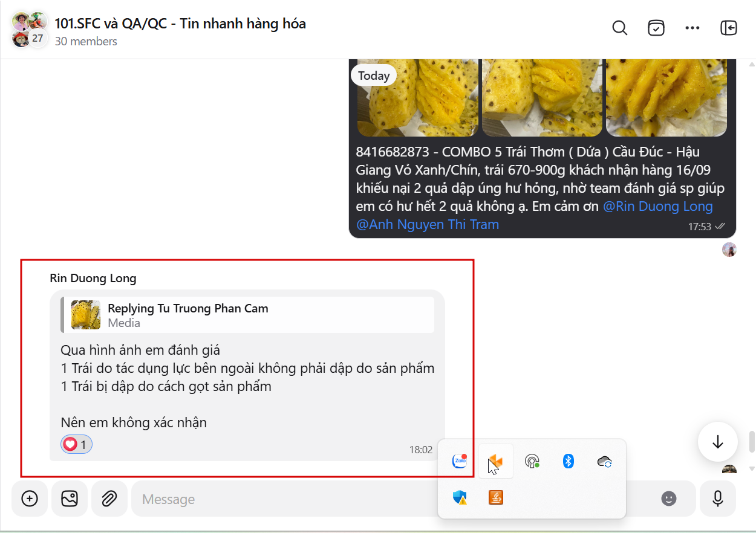The height and width of the screenshot is (533, 756).
Task: Click the @Rin Duong Long mention
Action: click(x=658, y=206)
